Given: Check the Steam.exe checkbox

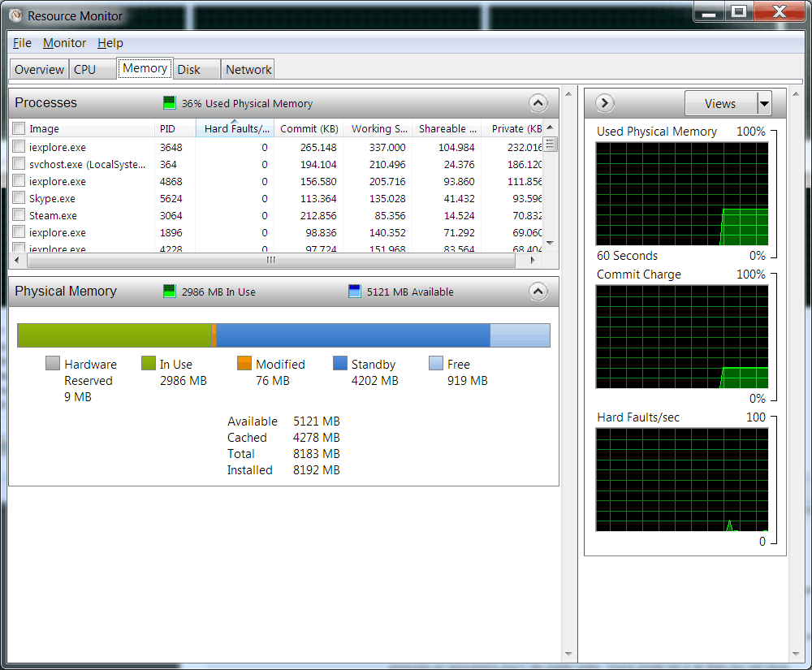Looking at the screenshot, I should coord(19,215).
